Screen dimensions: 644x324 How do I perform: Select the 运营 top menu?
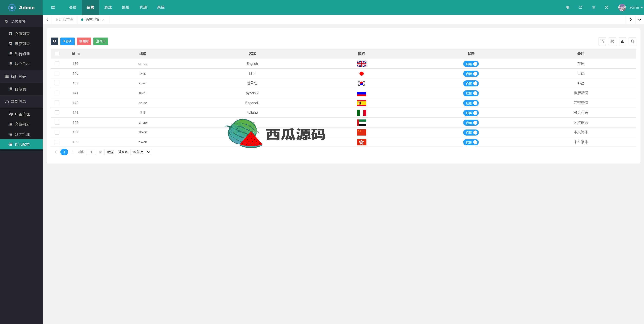click(91, 8)
